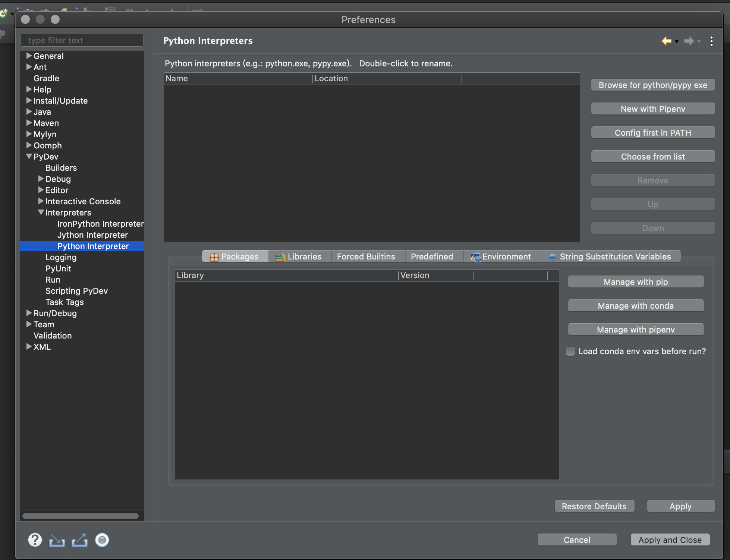The height and width of the screenshot is (560, 730).
Task: Enable Load conda env vars checkbox
Action: coord(570,351)
